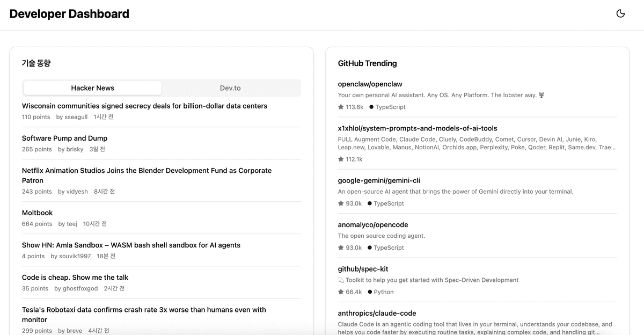
Task: Click the Developer Dashboard title
Action: tap(69, 14)
